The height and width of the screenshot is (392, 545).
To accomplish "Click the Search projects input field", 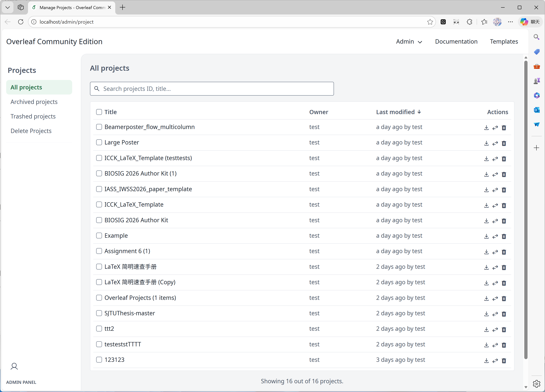I will pyautogui.click(x=212, y=89).
